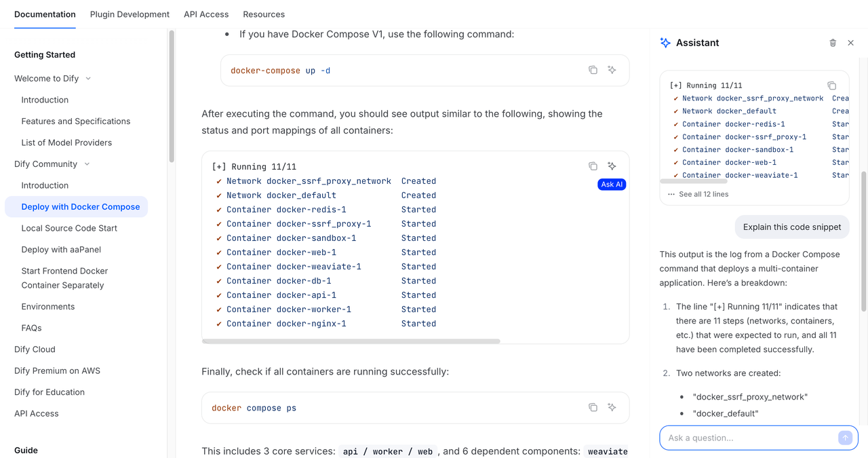Open the Plugin Development tab
This screenshot has height=458, width=868.
[x=130, y=14]
